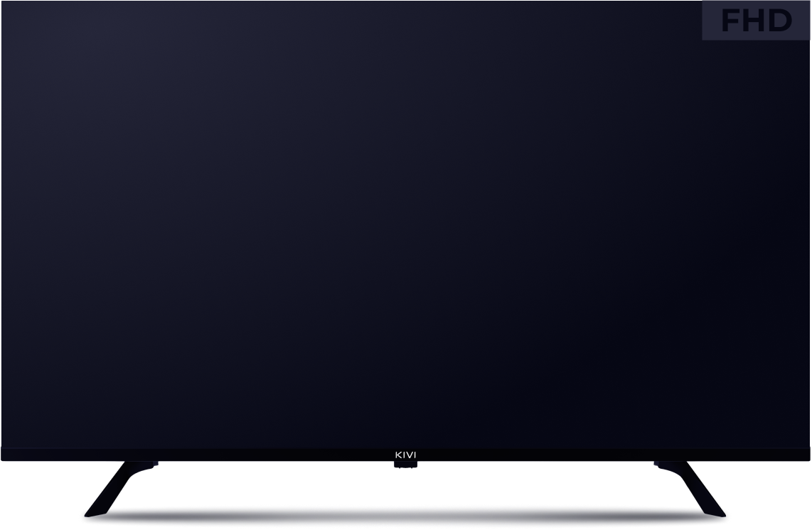812x530 pixels.
Task: Click the center of the TV screen
Action: (x=406, y=224)
